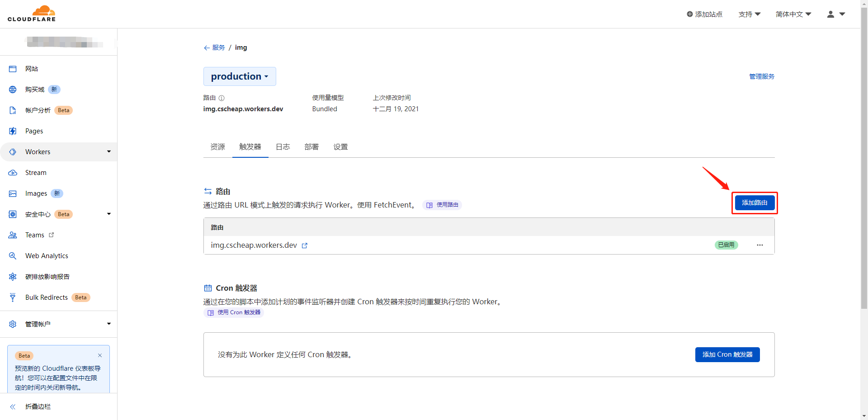Open the production environment dropdown

pyautogui.click(x=240, y=76)
